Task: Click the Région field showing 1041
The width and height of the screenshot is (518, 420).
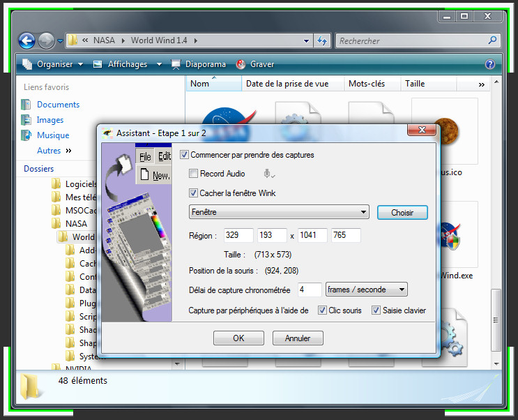Action: [312, 235]
